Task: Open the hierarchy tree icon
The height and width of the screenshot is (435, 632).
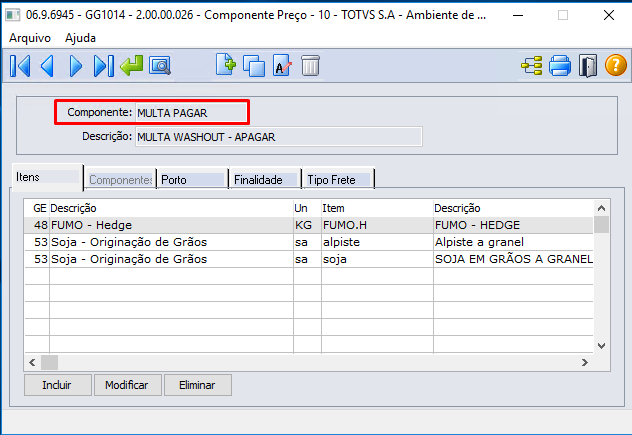Action: pos(532,66)
